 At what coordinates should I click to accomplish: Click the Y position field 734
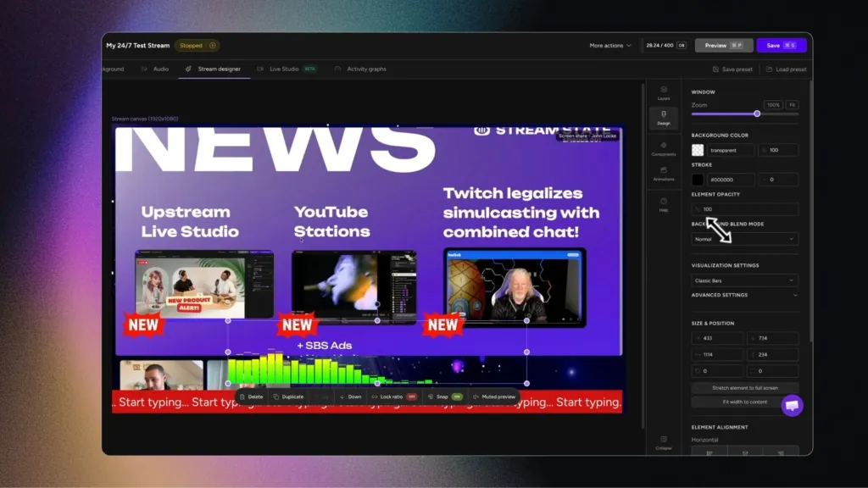(773, 338)
